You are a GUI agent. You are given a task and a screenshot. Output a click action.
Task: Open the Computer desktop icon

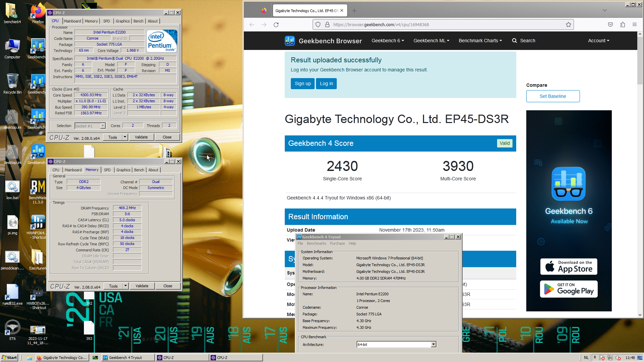(x=12, y=49)
